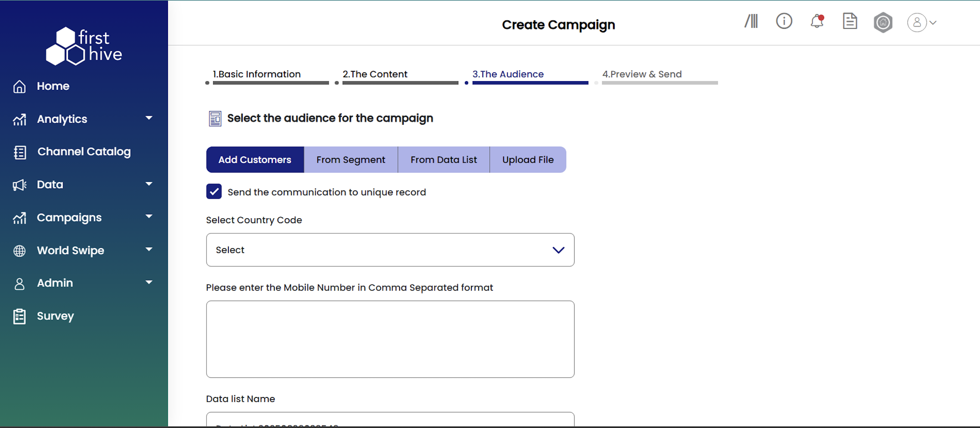
Task: Click the Select Country Code label
Action: point(254,220)
